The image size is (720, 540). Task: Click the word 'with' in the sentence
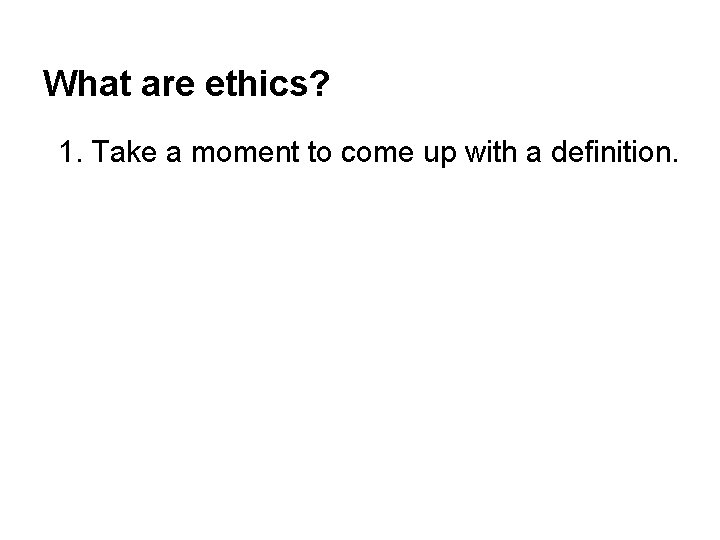[x=490, y=152]
